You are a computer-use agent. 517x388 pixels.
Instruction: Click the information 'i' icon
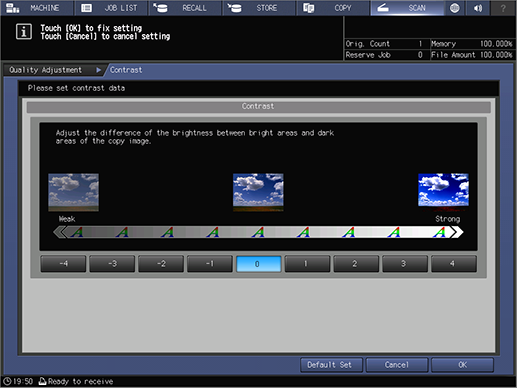tap(24, 32)
